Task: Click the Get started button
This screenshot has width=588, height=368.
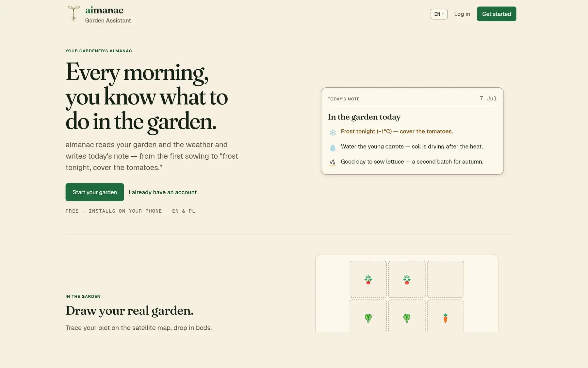Action: tap(497, 14)
